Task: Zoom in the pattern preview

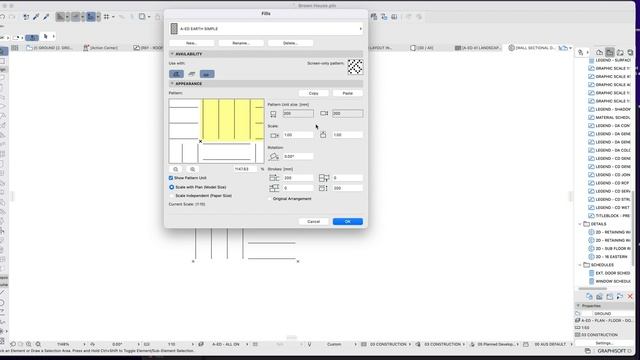Action: (192, 169)
